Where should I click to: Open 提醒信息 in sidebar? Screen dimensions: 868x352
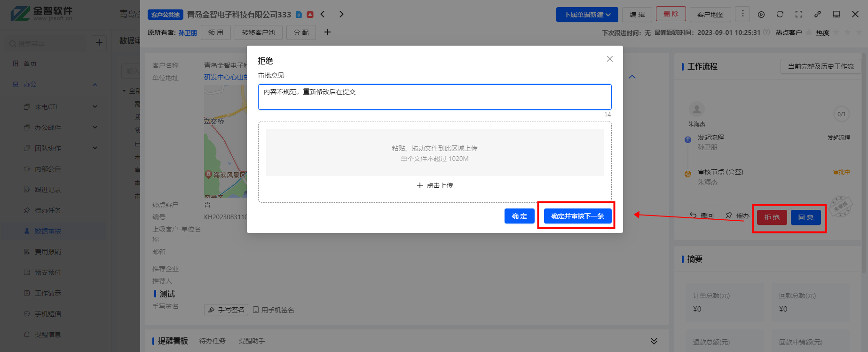48,335
